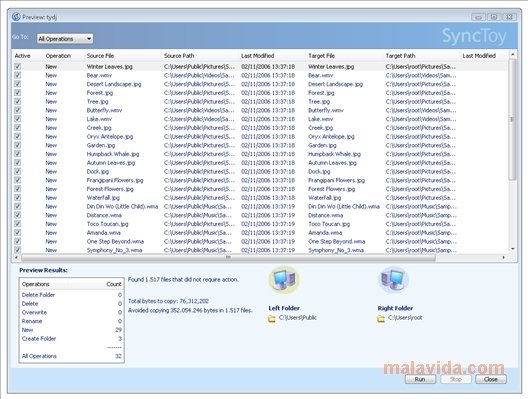The image size is (528, 399).
Task: Sort by the Source Path column header
Action: [x=179, y=56]
